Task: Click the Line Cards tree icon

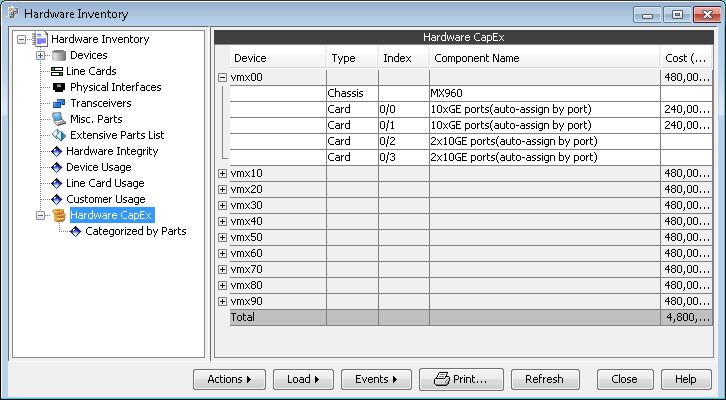Action: click(x=57, y=72)
